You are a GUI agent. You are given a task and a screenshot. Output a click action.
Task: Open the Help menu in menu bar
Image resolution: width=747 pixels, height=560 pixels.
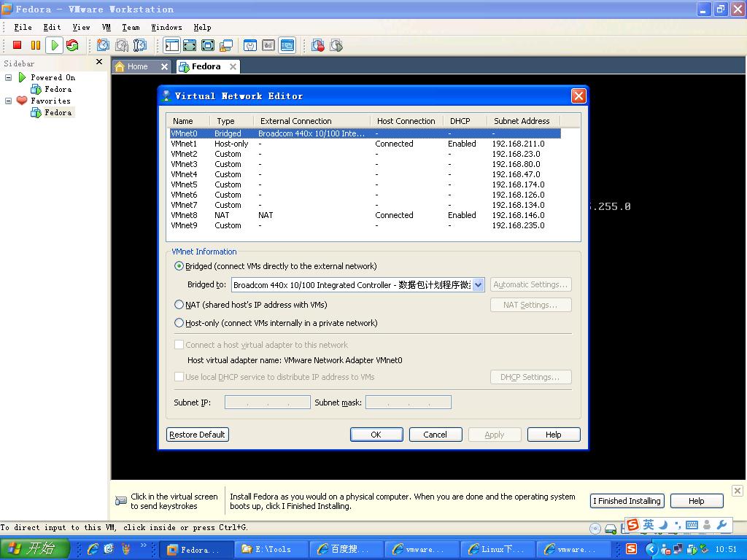click(x=202, y=27)
